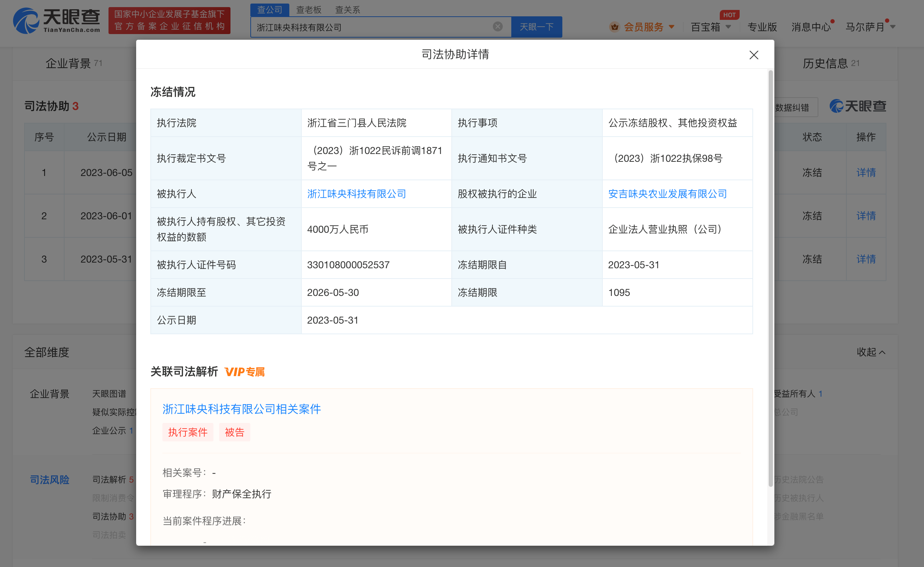Screen dimensions: 924x567
Task: Click the TianYanCha logo
Action: pyautogui.click(x=57, y=21)
